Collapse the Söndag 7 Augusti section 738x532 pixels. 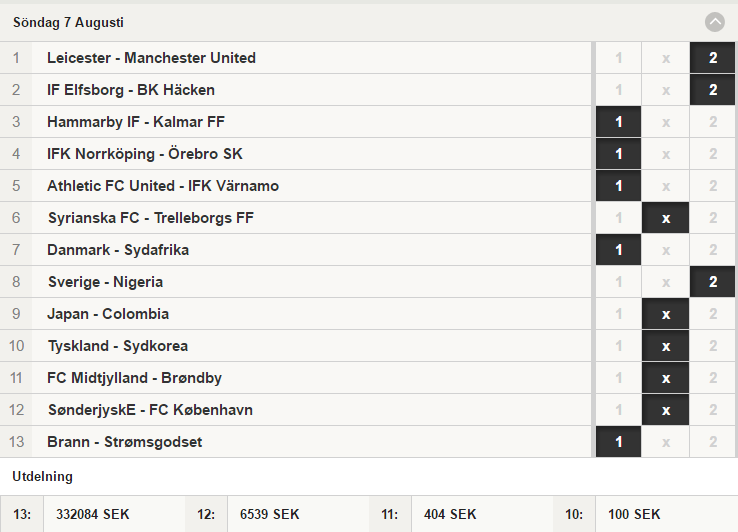coord(714,22)
